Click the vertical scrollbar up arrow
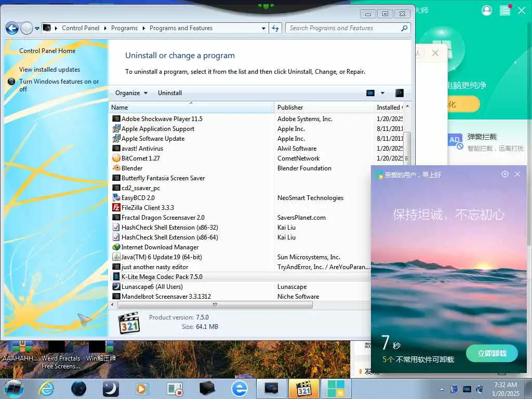The height and width of the screenshot is (399, 532). point(407,106)
